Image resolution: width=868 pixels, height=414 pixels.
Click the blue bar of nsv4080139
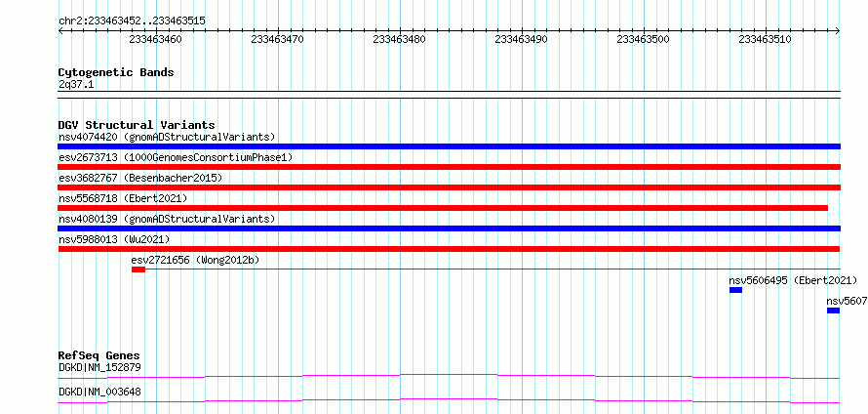[x=449, y=228]
